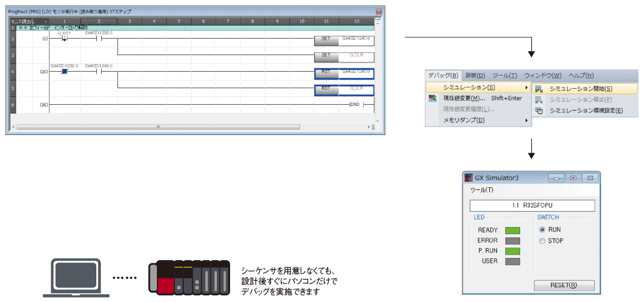Select the RUN switch radio button

542,230
